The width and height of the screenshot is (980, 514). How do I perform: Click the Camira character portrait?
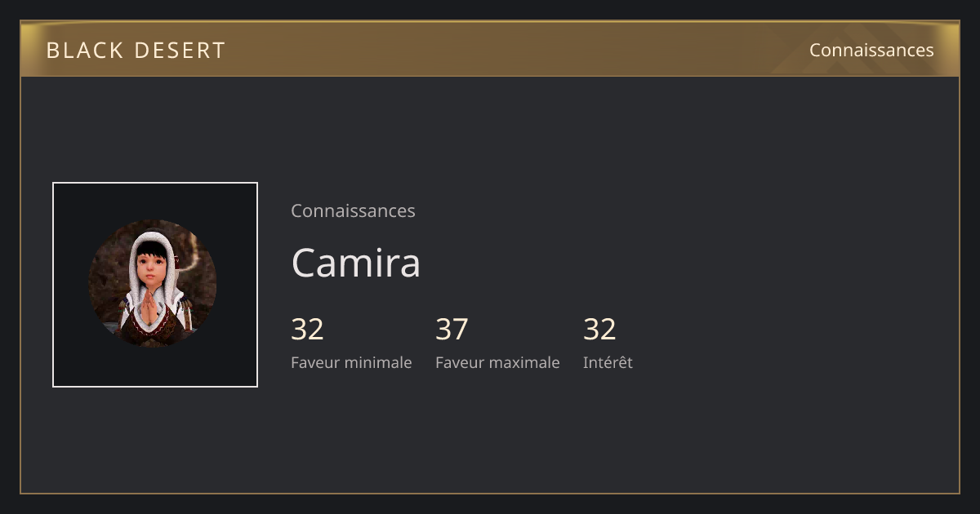(152, 283)
